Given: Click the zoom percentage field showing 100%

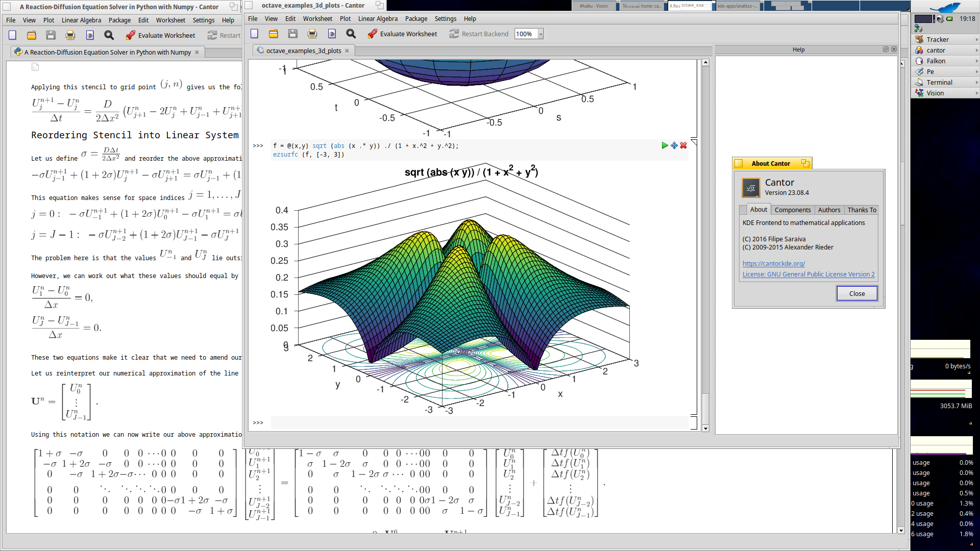Looking at the screenshot, I should coord(526,34).
